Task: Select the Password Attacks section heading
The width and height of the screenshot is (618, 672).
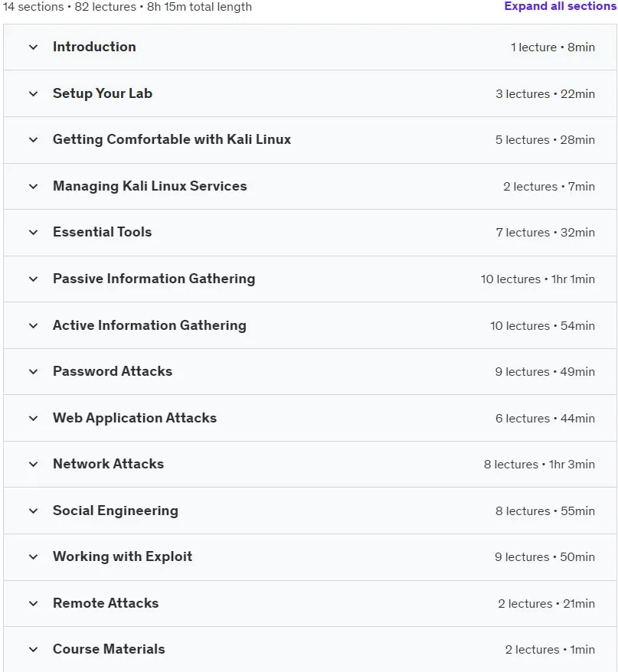Action: click(x=113, y=371)
